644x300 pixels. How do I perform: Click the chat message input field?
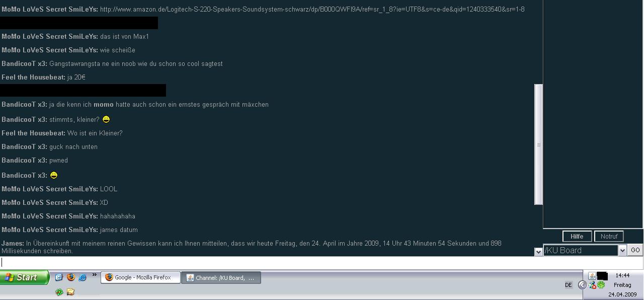point(321,262)
